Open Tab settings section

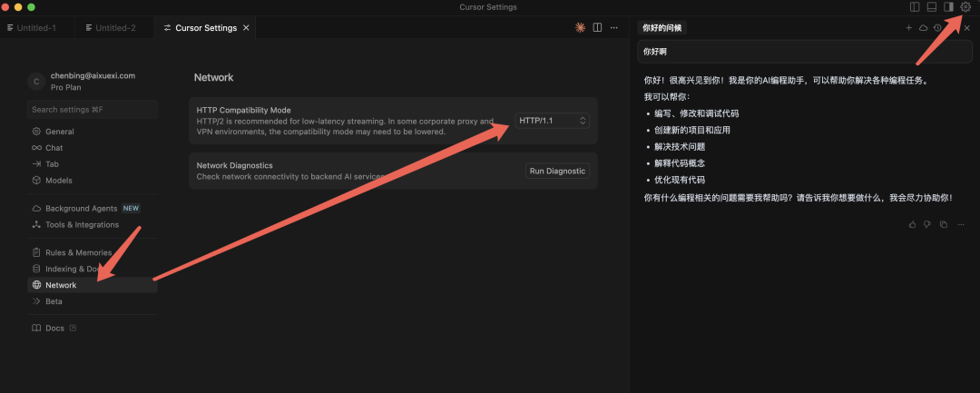coord(93,164)
